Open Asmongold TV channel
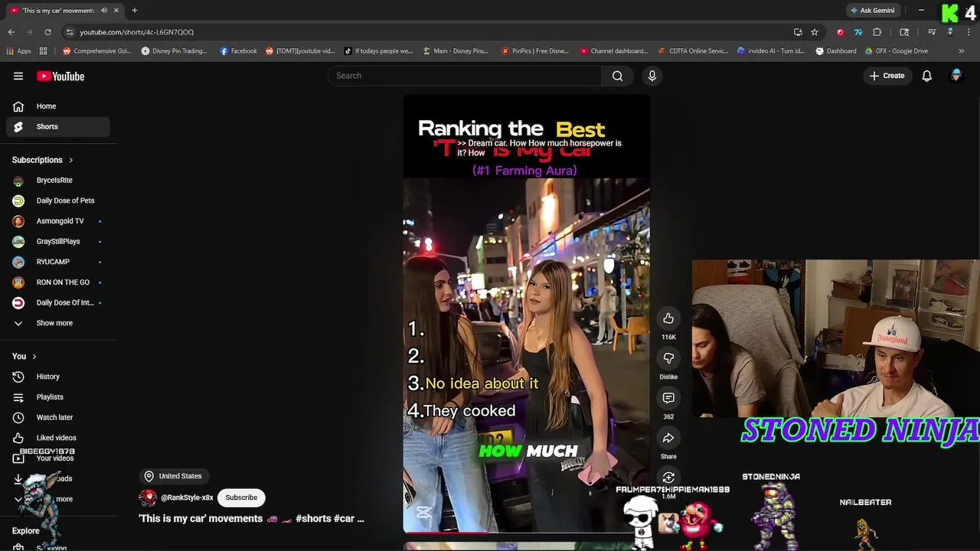Image resolution: width=980 pixels, height=551 pixels. coord(58,221)
